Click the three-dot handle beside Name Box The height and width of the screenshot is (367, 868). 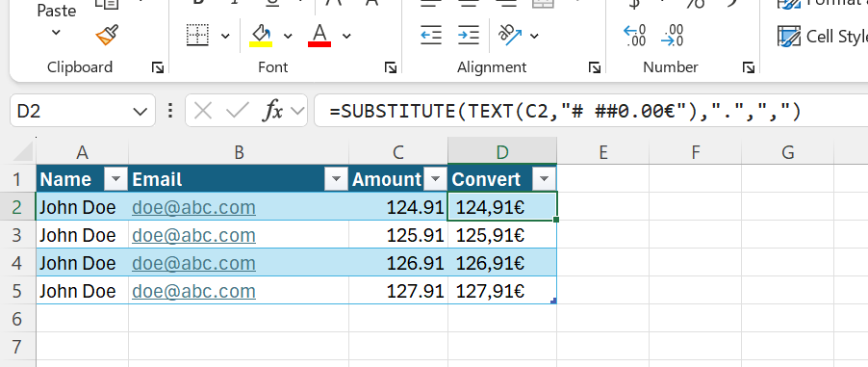[170, 112]
